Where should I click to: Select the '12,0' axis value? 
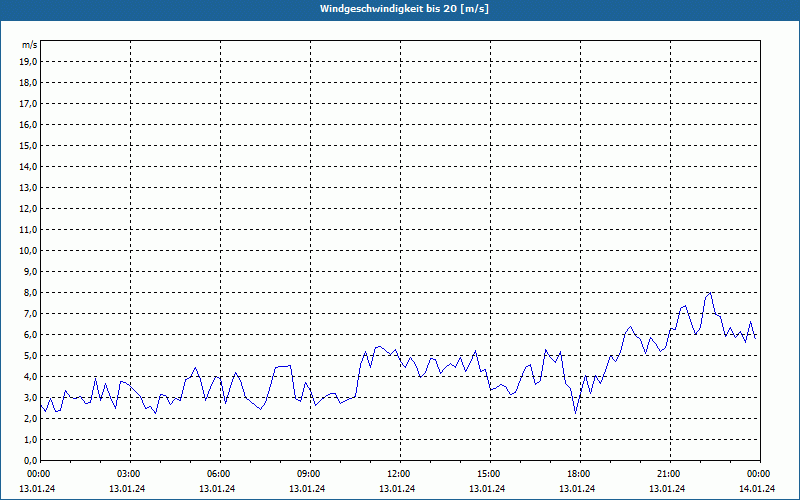pyautogui.click(x=29, y=208)
